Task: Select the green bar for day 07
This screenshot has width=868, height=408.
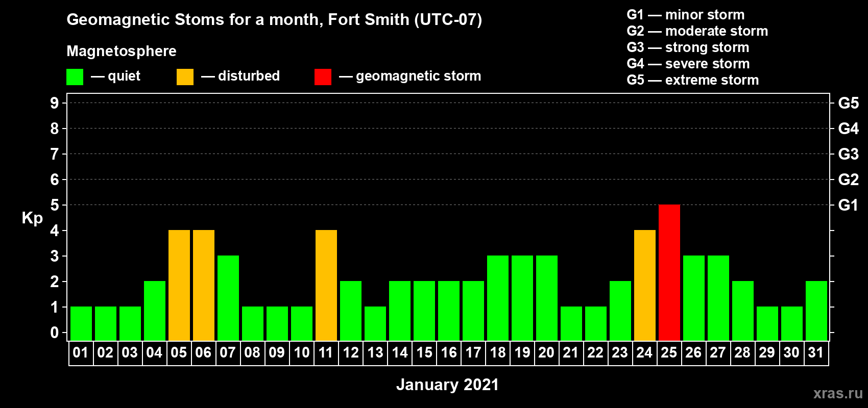Action: click(x=228, y=298)
